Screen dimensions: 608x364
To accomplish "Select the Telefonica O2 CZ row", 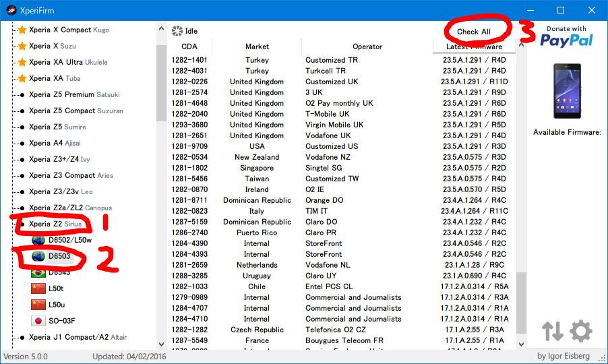I will pos(342,330).
